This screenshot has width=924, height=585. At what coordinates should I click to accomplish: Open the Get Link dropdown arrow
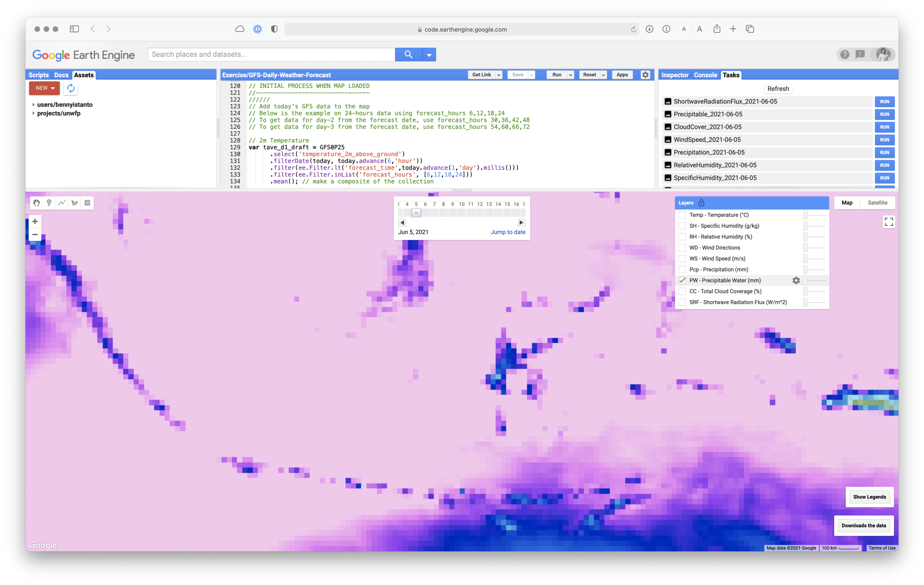click(499, 75)
